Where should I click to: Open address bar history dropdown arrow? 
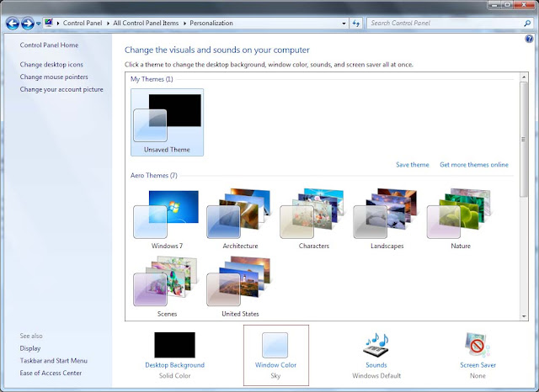tap(344, 24)
